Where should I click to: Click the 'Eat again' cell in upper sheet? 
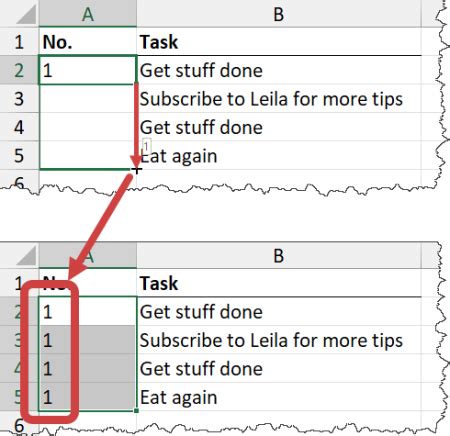[x=279, y=156]
